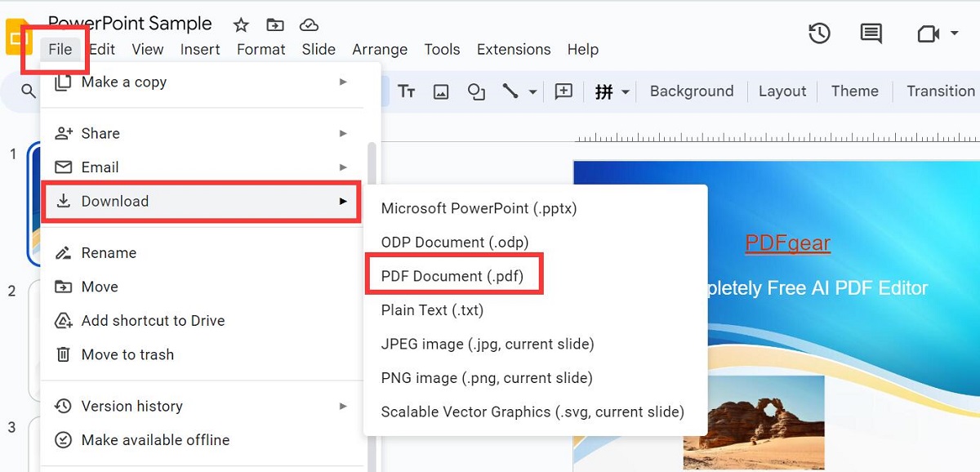Download as Scalable Vector Graphics

pyautogui.click(x=535, y=412)
